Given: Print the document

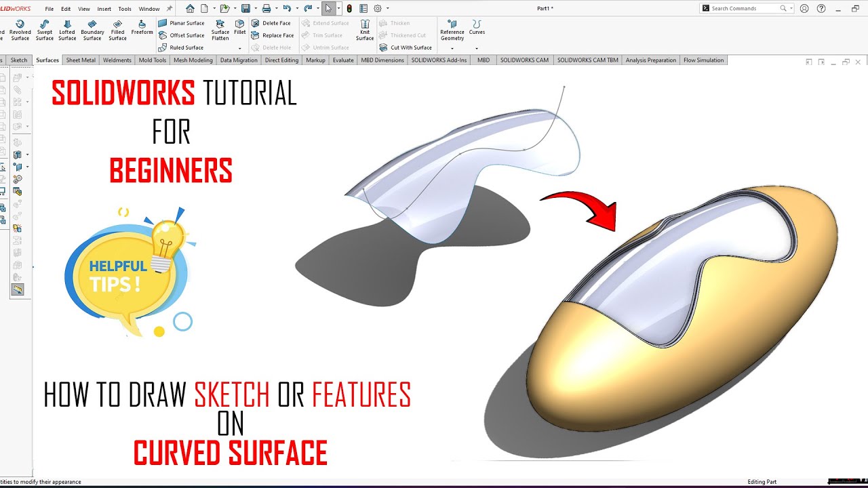Looking at the screenshot, I should click(x=267, y=9).
